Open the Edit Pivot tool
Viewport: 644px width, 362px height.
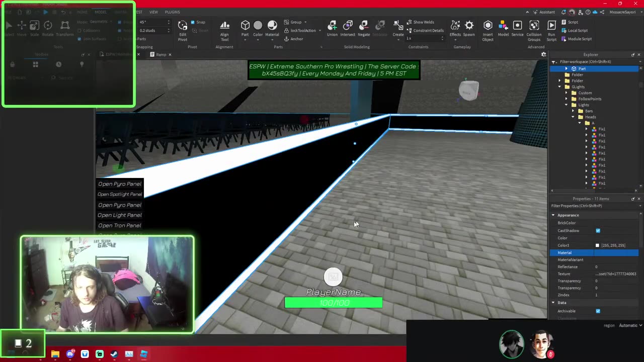pos(183,30)
